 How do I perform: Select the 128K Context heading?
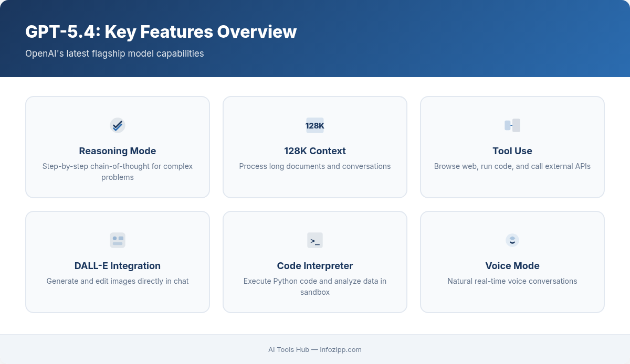pos(315,151)
